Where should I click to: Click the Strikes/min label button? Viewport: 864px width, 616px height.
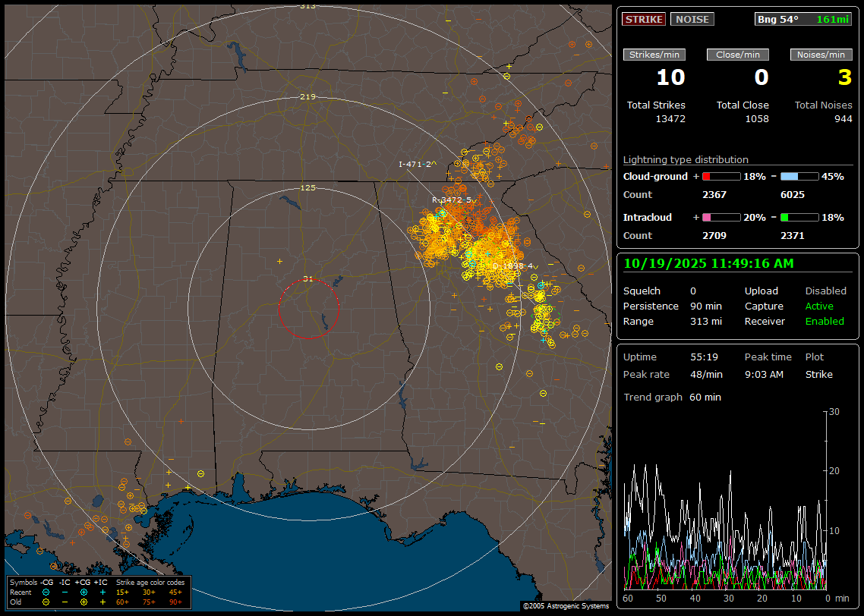pyautogui.click(x=654, y=55)
